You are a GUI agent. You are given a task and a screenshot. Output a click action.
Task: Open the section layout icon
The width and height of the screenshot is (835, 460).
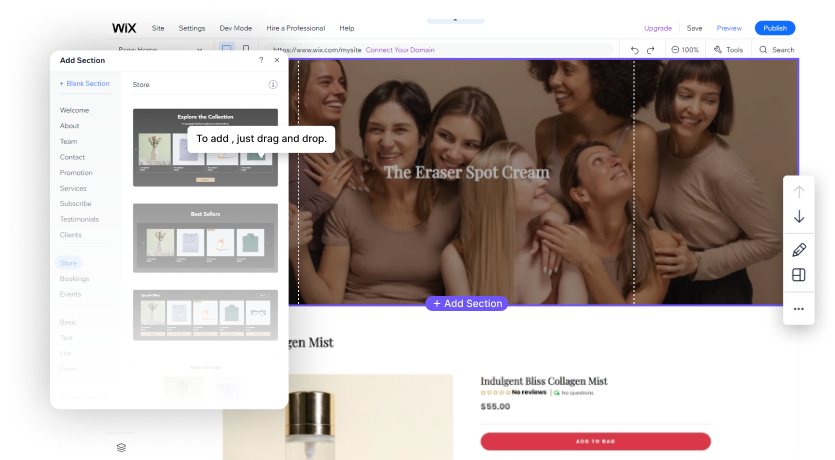(x=798, y=275)
